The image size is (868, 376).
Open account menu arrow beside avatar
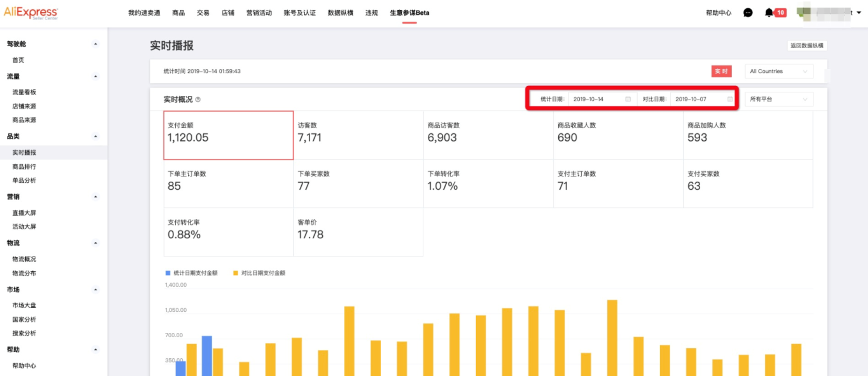click(x=859, y=13)
